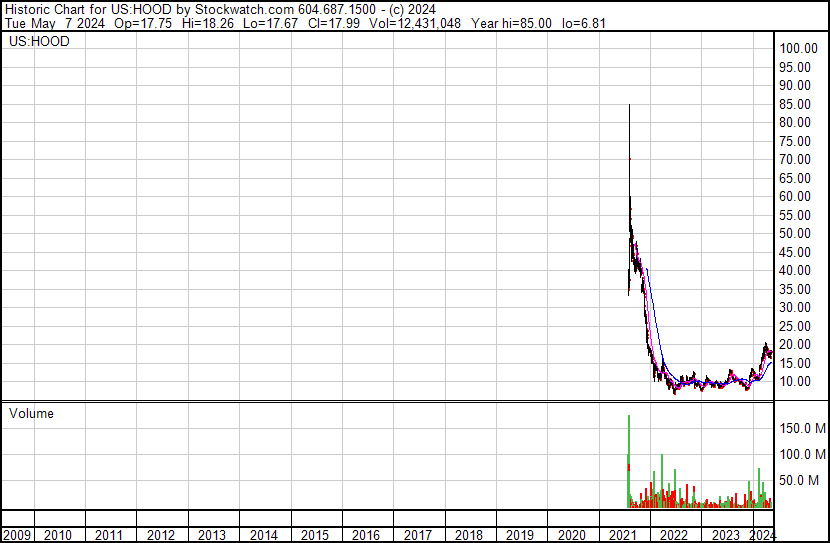
Task: Click the Historic Chart title line
Action: coord(220,10)
